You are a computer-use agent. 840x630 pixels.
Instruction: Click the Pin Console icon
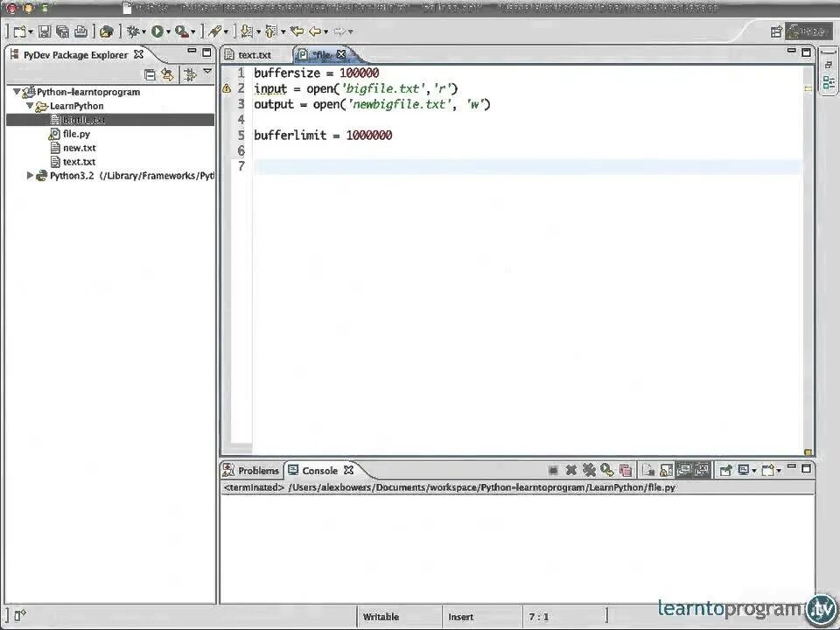725,471
